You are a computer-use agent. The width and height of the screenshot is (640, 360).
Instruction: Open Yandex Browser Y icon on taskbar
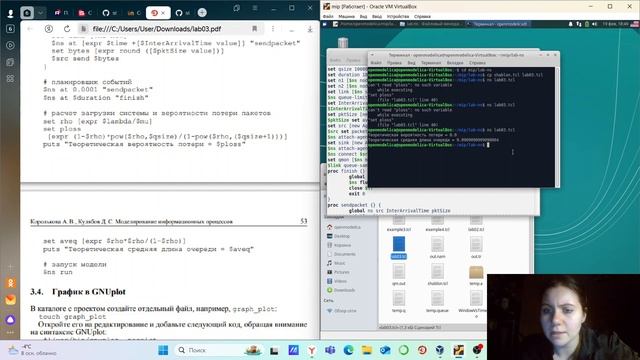click(x=311, y=350)
